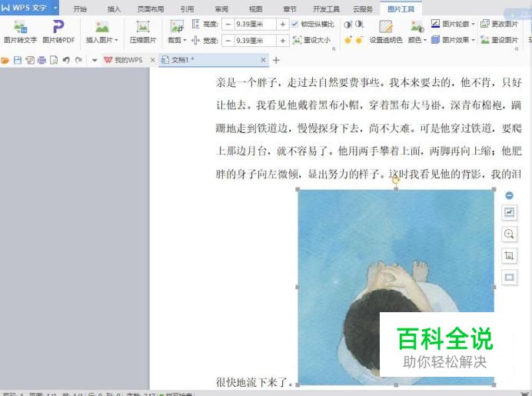This screenshot has width=532, height=396.
Task: Click the redo arrow icon
Action: [78, 61]
